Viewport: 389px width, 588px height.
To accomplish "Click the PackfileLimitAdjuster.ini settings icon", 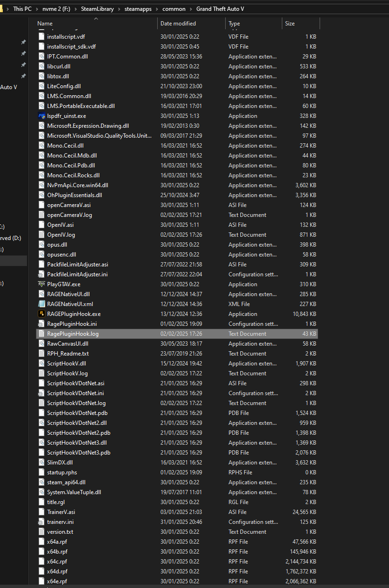I will pos(42,274).
